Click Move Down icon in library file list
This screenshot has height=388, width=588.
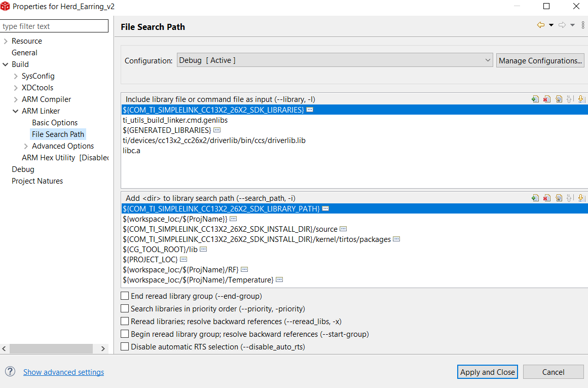tap(581, 99)
